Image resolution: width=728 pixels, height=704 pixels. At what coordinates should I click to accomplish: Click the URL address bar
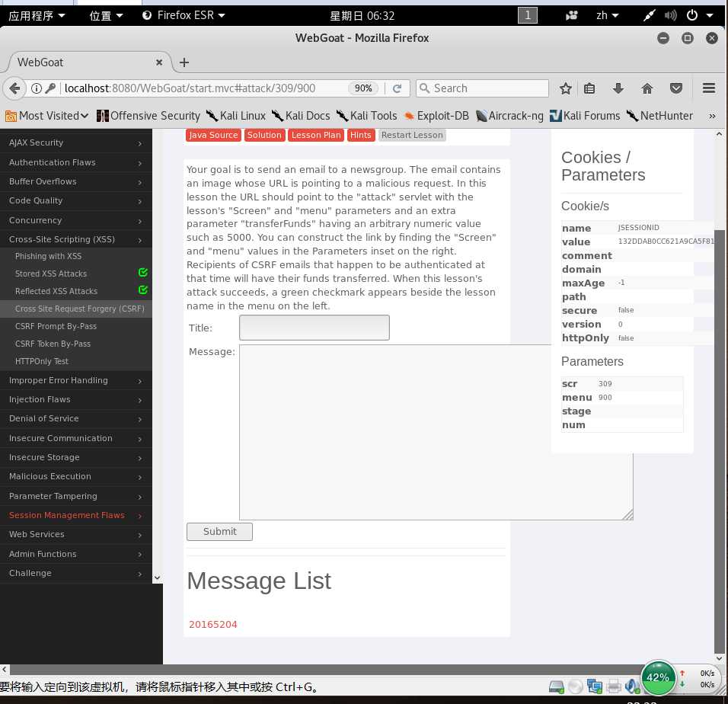[204, 88]
